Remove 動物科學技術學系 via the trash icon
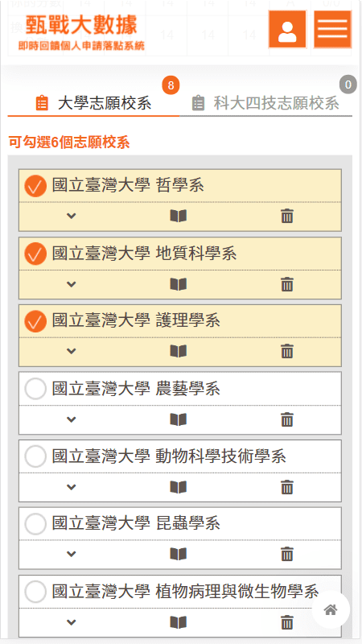This screenshot has width=362, height=644. pyautogui.click(x=287, y=487)
